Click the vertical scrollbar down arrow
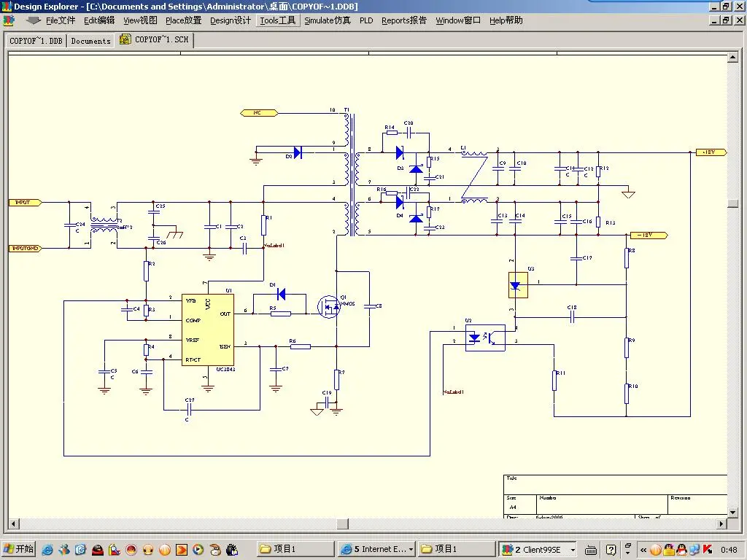The width and height of the screenshot is (747, 560). (x=732, y=513)
